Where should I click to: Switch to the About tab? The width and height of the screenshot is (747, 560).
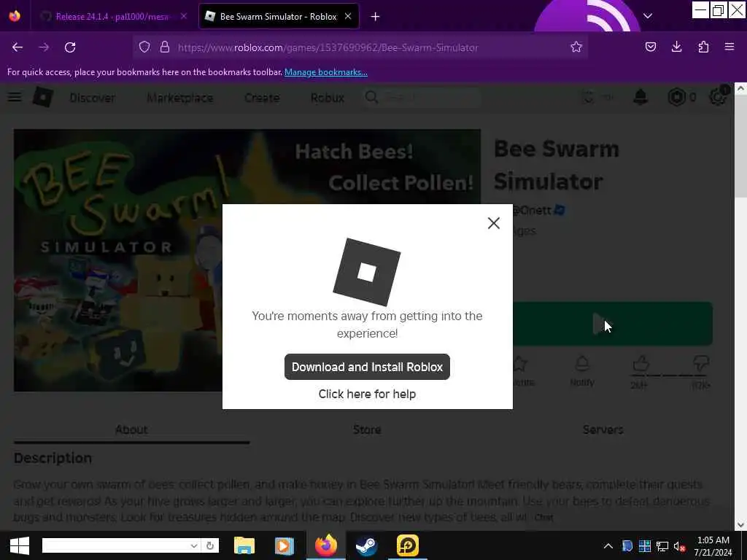[131, 429]
